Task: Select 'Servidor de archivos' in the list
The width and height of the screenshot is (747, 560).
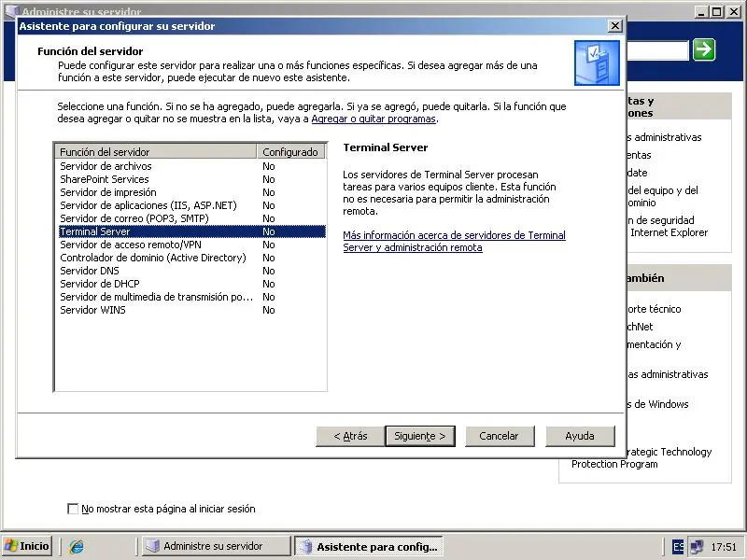Action: click(192, 166)
